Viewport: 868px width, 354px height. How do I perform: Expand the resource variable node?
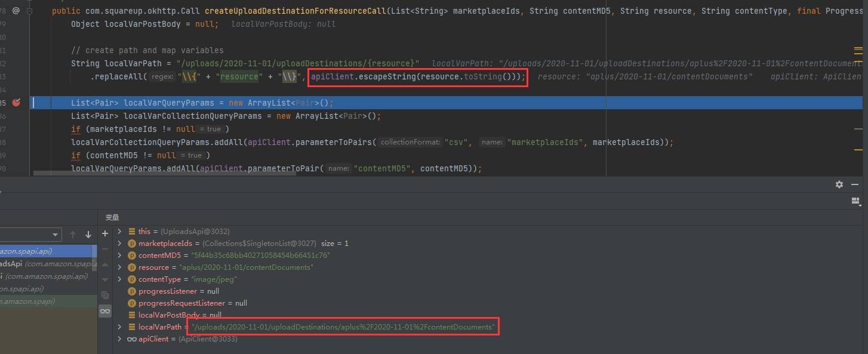point(119,267)
